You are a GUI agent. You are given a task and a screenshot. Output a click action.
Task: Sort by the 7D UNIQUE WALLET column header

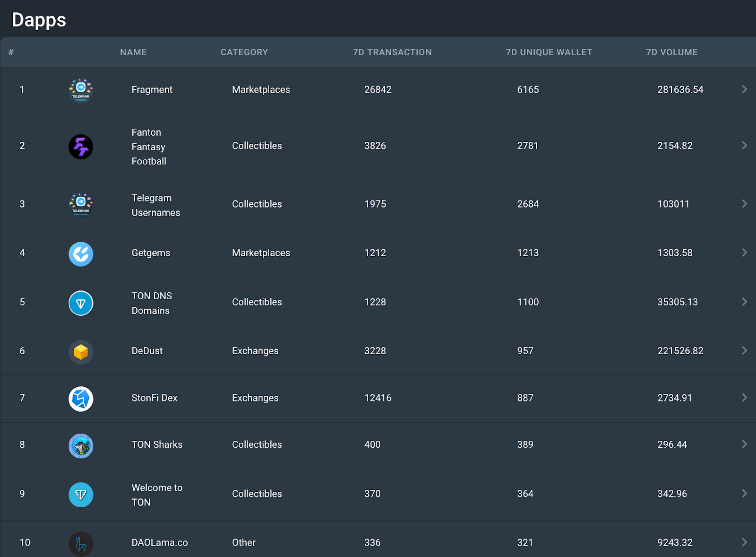[x=549, y=52]
